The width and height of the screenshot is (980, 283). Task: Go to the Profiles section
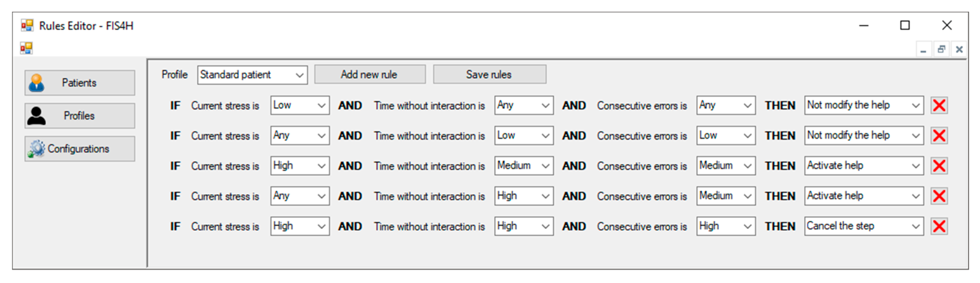79,116
